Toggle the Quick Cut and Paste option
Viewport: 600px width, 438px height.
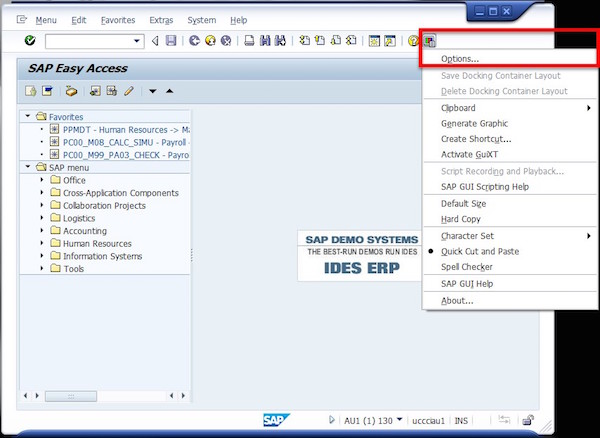tap(480, 251)
